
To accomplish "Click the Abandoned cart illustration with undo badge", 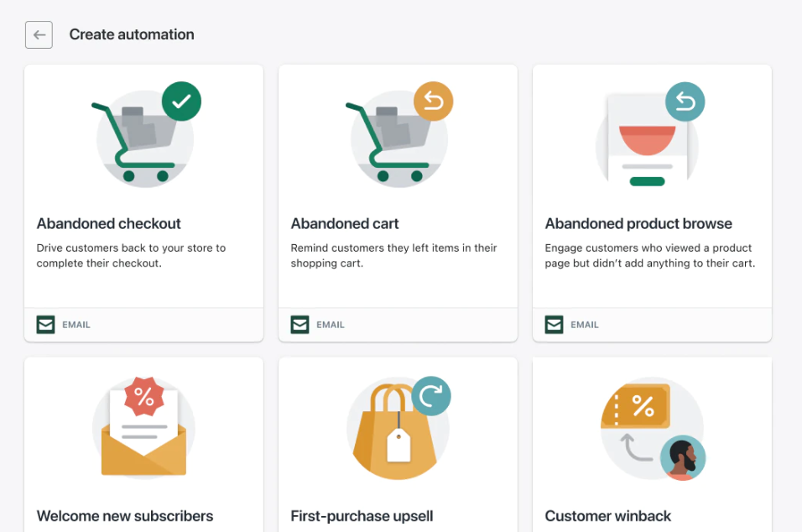I will click(x=399, y=134).
